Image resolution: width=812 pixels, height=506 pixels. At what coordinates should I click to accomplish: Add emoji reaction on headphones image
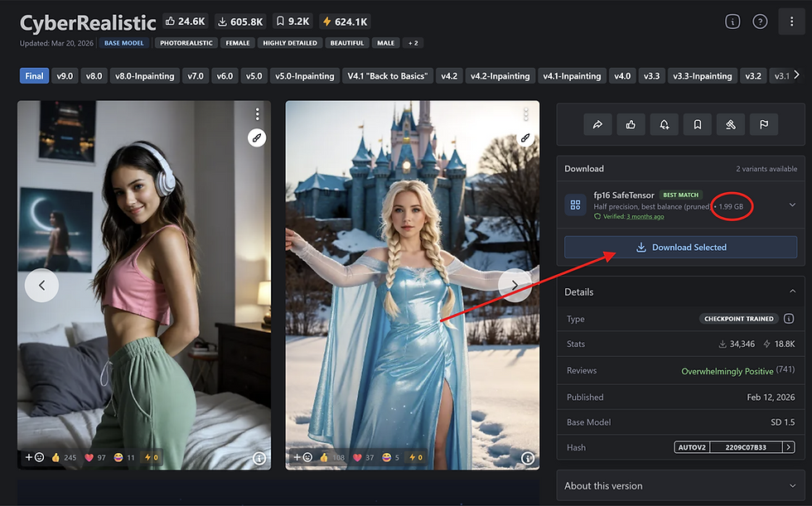(x=35, y=457)
